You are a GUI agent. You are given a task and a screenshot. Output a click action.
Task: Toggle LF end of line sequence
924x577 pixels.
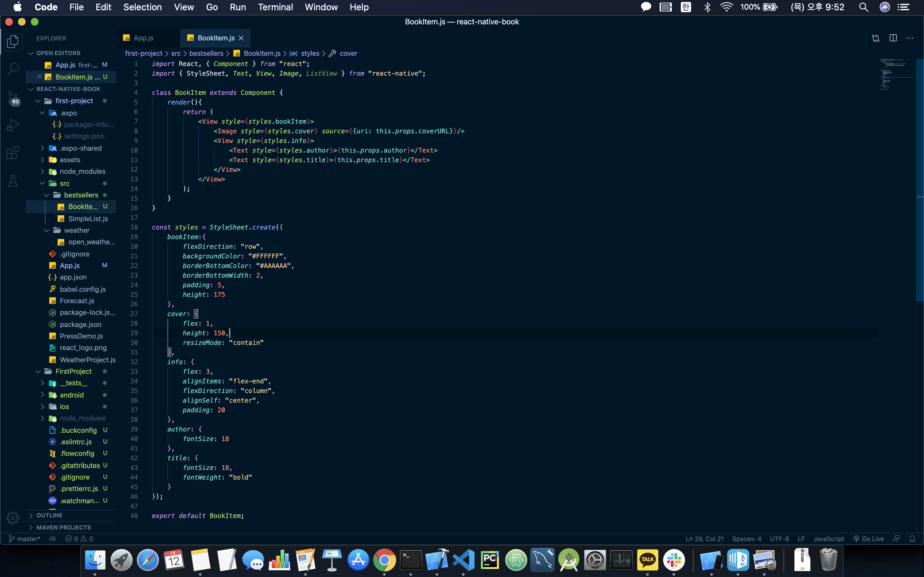[x=801, y=539]
